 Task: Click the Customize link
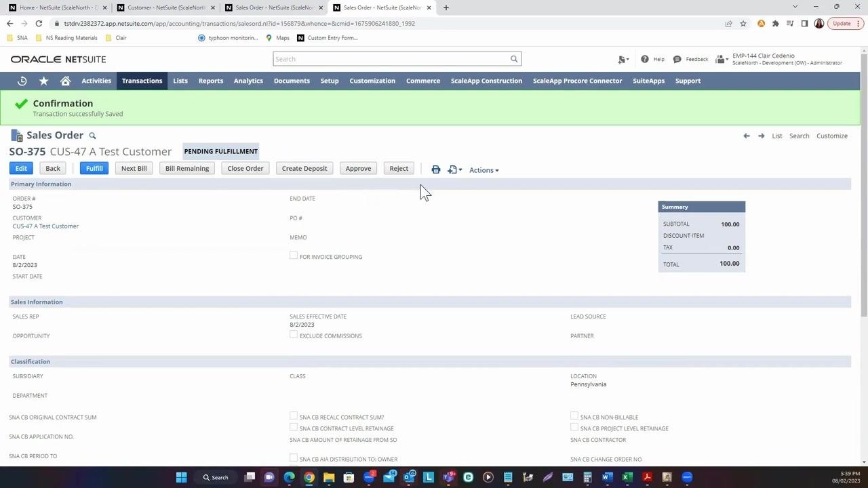pyautogui.click(x=832, y=136)
